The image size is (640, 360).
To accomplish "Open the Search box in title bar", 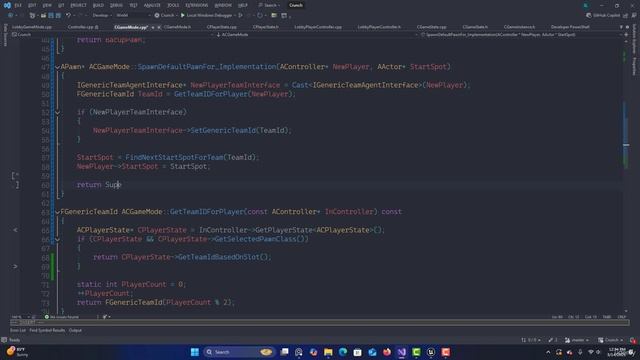I will (x=269, y=5).
